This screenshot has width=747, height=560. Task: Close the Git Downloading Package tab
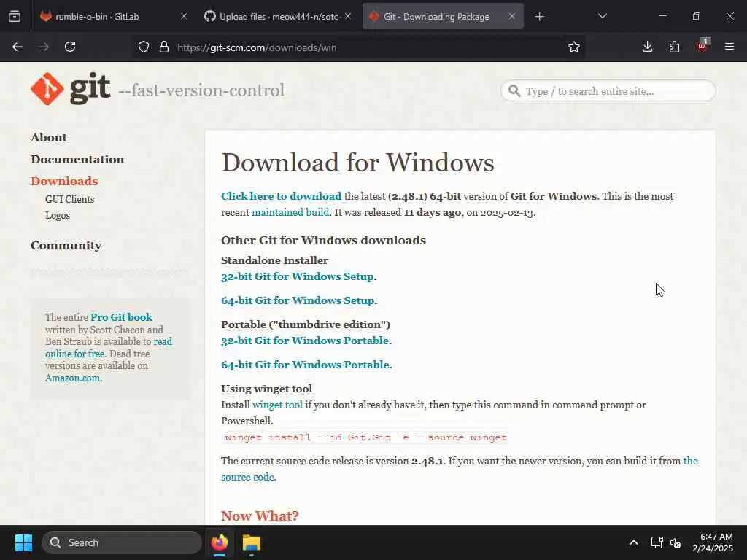tap(511, 17)
